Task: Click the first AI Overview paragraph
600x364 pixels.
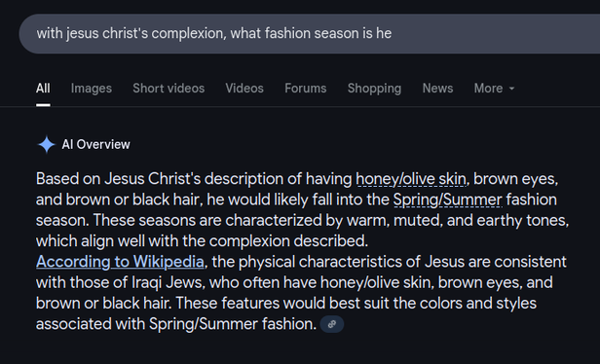Action: pos(303,210)
